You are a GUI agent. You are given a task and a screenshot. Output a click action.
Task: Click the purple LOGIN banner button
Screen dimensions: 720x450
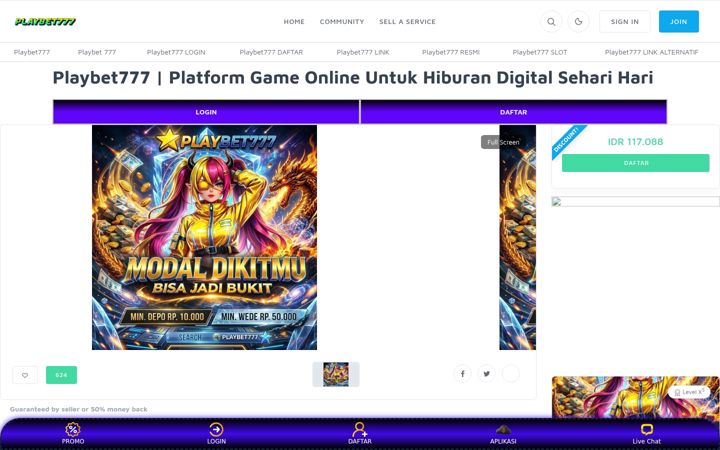206,112
